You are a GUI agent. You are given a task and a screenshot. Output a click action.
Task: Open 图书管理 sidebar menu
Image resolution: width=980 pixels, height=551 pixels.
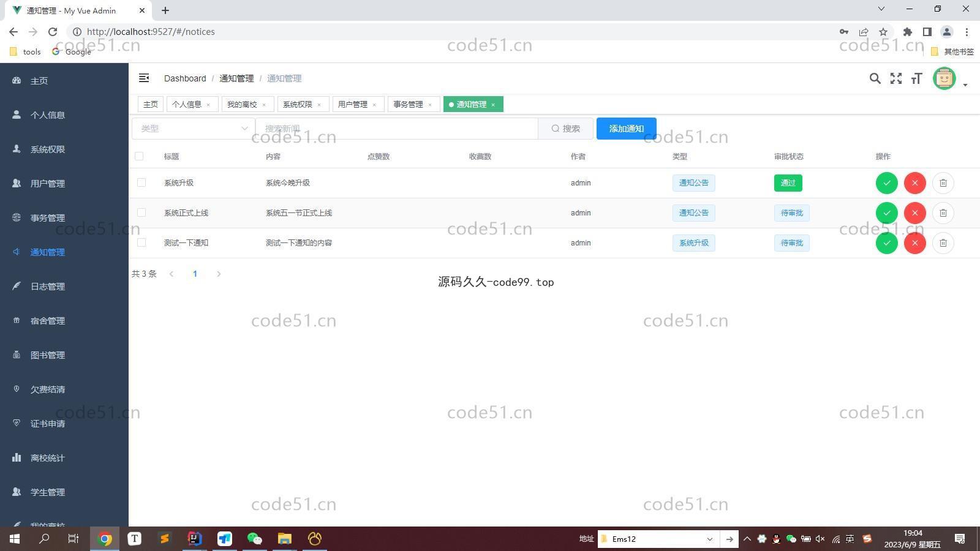pyautogui.click(x=64, y=355)
